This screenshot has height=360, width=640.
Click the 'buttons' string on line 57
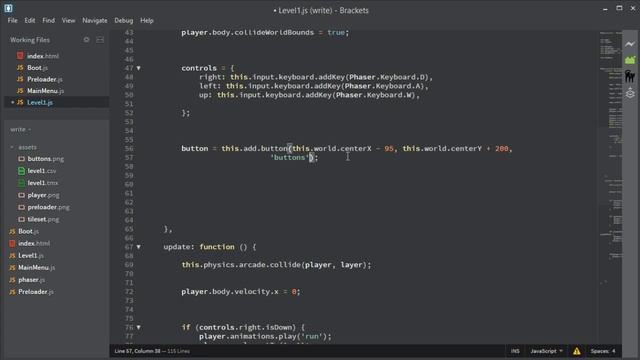coord(289,158)
